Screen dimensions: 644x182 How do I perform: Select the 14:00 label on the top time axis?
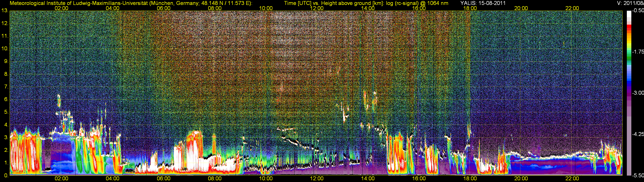pos(368,8)
